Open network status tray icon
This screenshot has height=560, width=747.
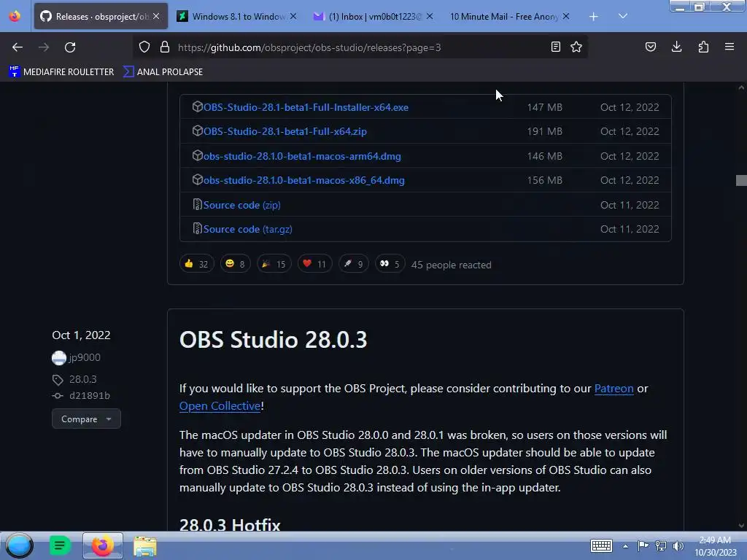tap(661, 545)
